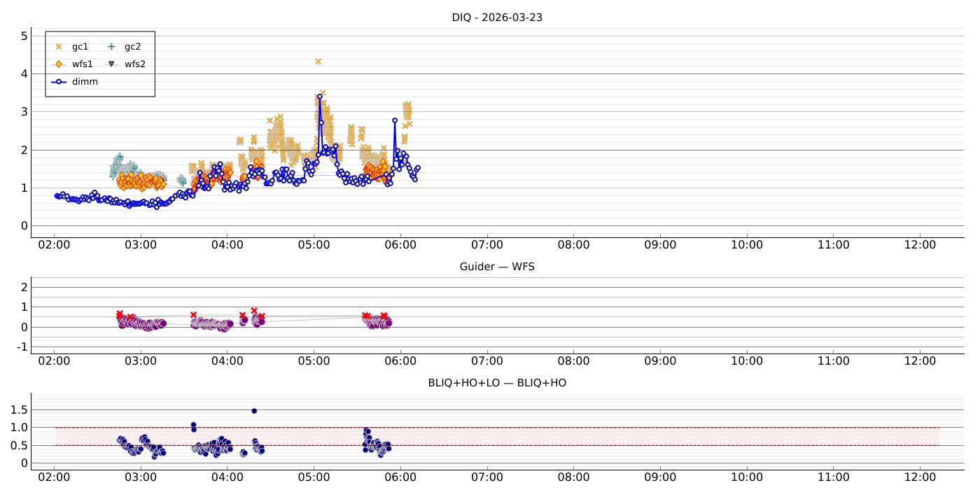This screenshot has width=980, height=490.
Task: Click the y-axis label 0 in Guider plot
Action: 24,327
